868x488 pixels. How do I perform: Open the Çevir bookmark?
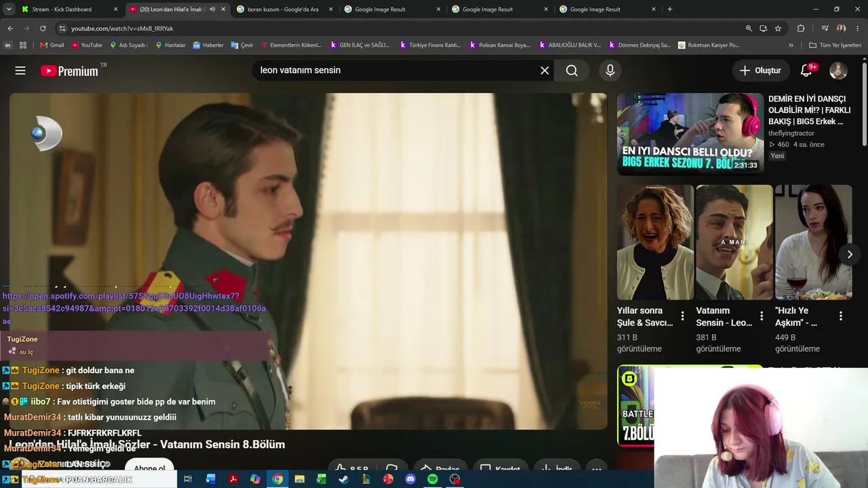(241, 45)
